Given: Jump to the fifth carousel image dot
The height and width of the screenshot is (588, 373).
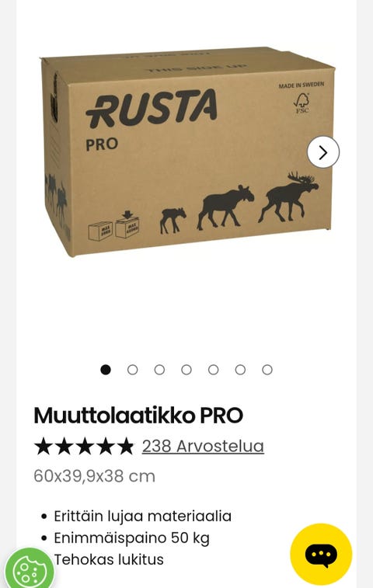Looking at the screenshot, I should click(x=213, y=370).
